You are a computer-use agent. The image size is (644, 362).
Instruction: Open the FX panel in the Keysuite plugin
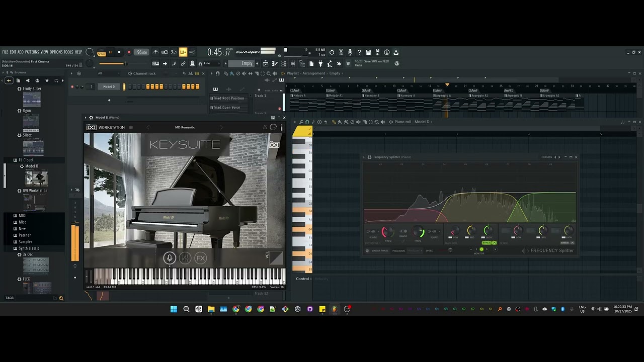pos(200,258)
